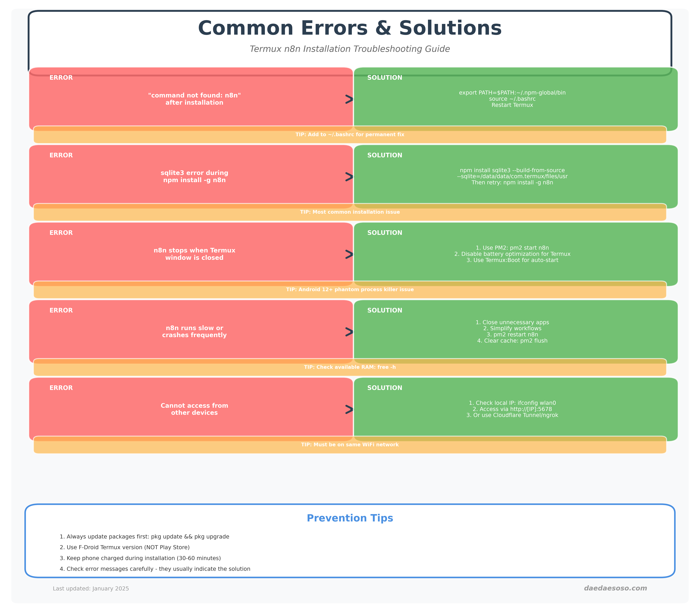The height and width of the screenshot is (612, 700).
Task: Click the "Common Errors & Solutions" title
Action: pyautogui.click(x=350, y=28)
